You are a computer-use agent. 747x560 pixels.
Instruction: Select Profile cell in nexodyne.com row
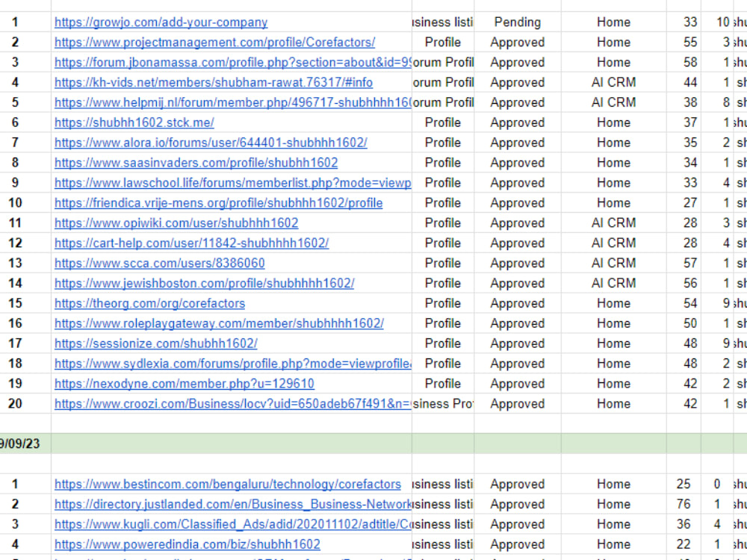[x=443, y=383]
